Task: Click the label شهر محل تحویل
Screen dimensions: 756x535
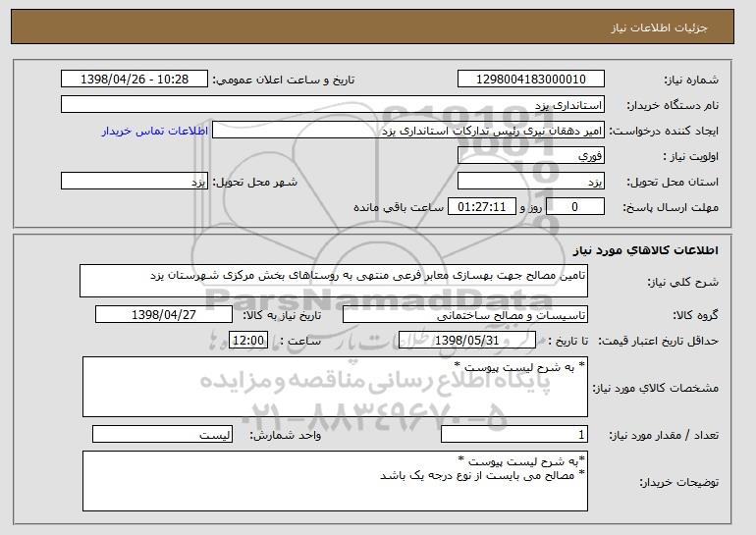Action: tap(255, 183)
